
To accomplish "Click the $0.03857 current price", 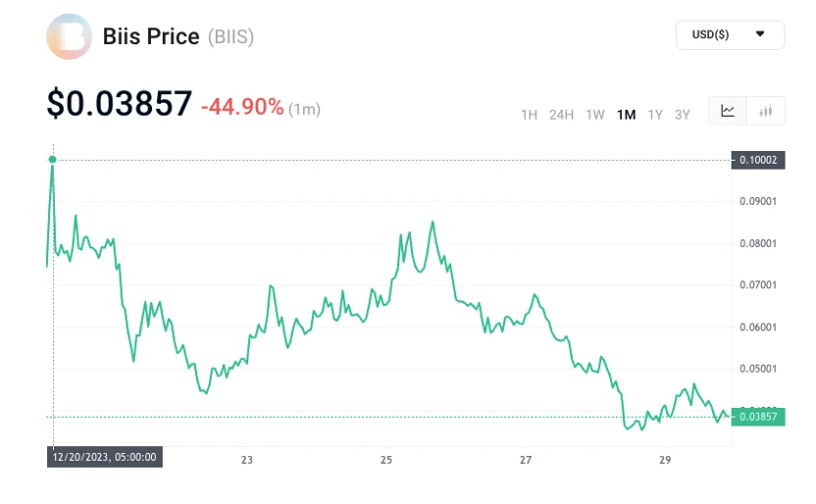I will click(120, 103).
